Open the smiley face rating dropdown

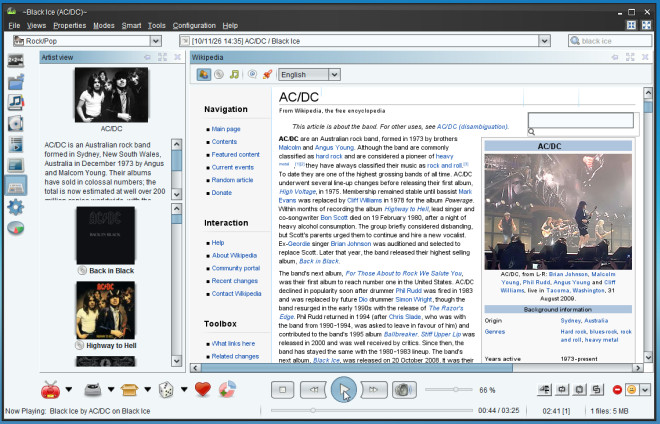click(645, 390)
